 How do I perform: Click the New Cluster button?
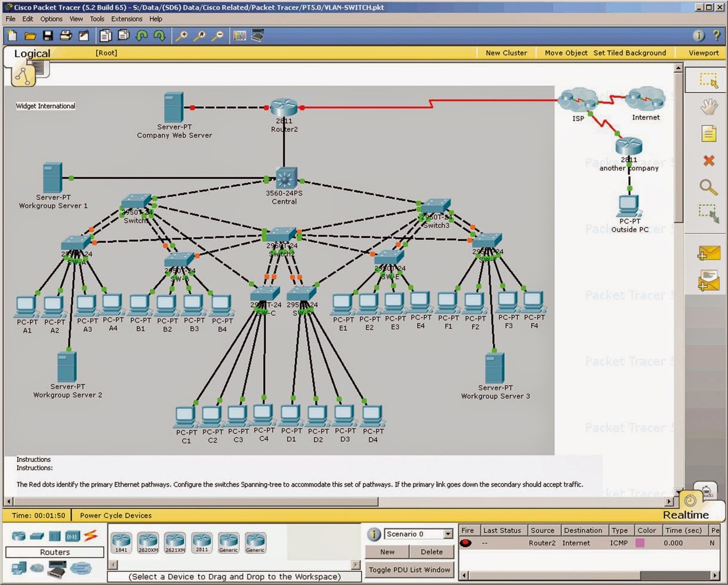pos(506,53)
